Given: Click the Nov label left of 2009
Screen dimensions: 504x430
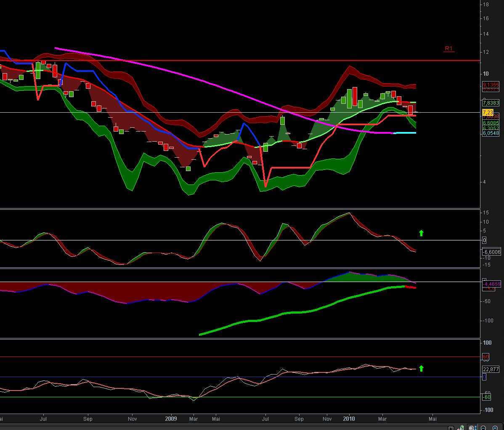Looking at the screenshot, I should click(x=133, y=419).
